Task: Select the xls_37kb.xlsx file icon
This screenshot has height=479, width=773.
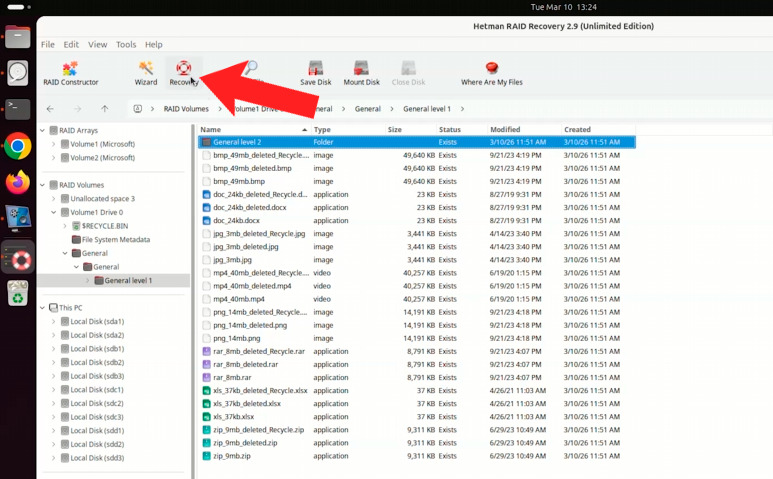Action: [x=207, y=417]
